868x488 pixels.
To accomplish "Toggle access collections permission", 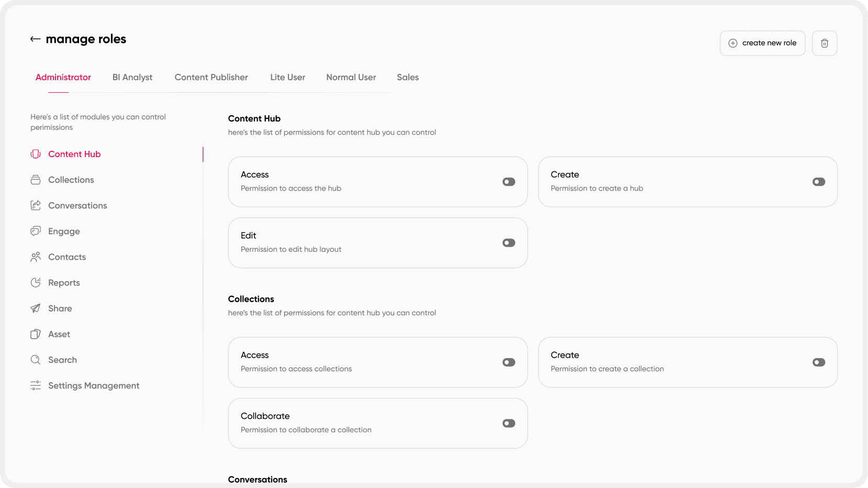I will (x=509, y=362).
